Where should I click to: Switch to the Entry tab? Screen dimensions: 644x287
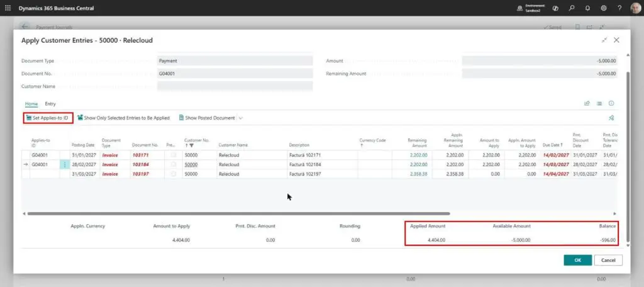(50, 104)
